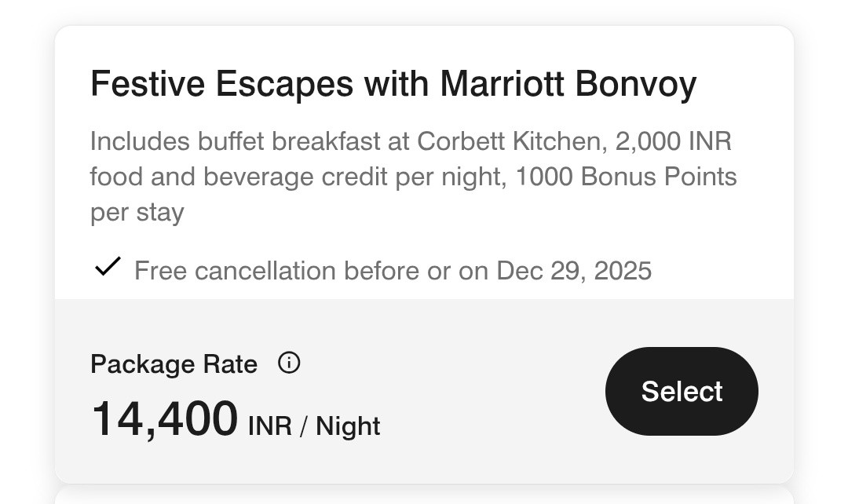Image resolution: width=848 pixels, height=504 pixels.
Task: Click the Night unit after the slash
Action: [348, 426]
